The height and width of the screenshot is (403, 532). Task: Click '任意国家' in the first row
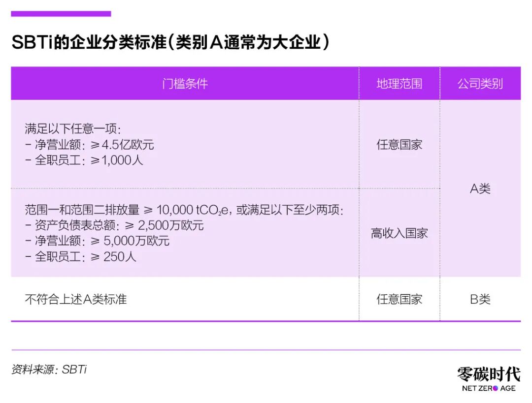(x=399, y=145)
